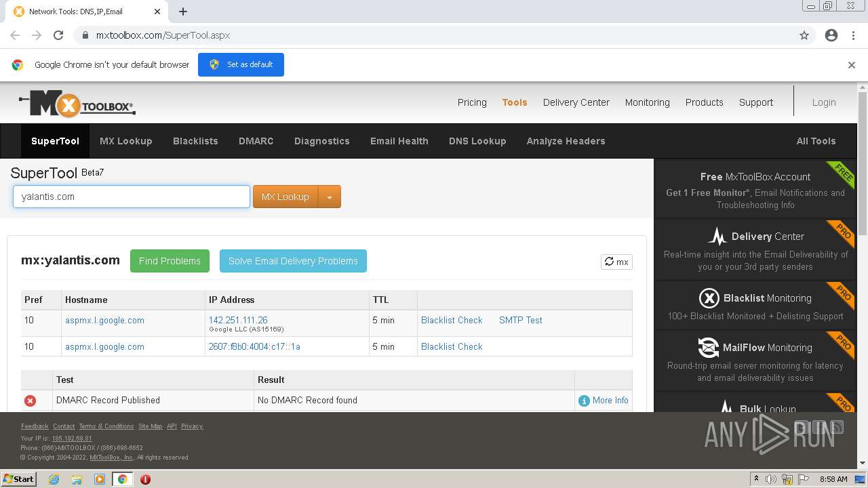
Task: Open the Privacy footer link
Action: coord(192,426)
